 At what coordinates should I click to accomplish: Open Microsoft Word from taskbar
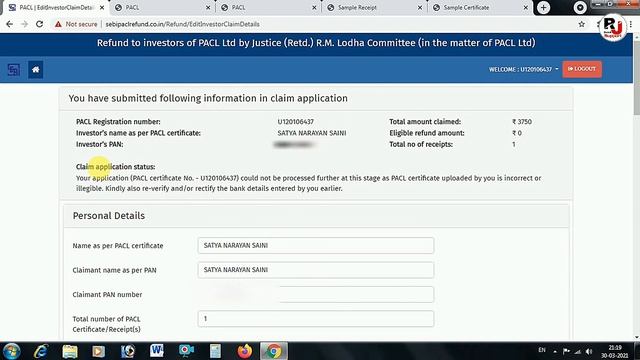[x=157, y=351]
